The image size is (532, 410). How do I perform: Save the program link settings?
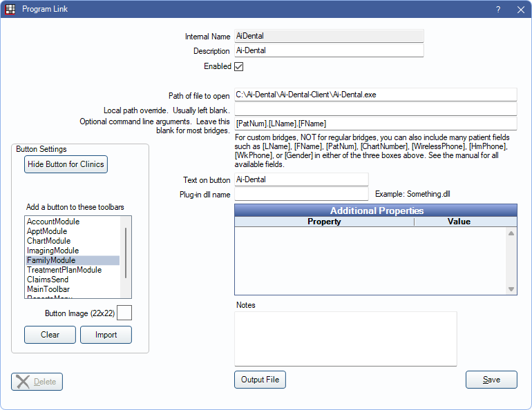(x=491, y=380)
